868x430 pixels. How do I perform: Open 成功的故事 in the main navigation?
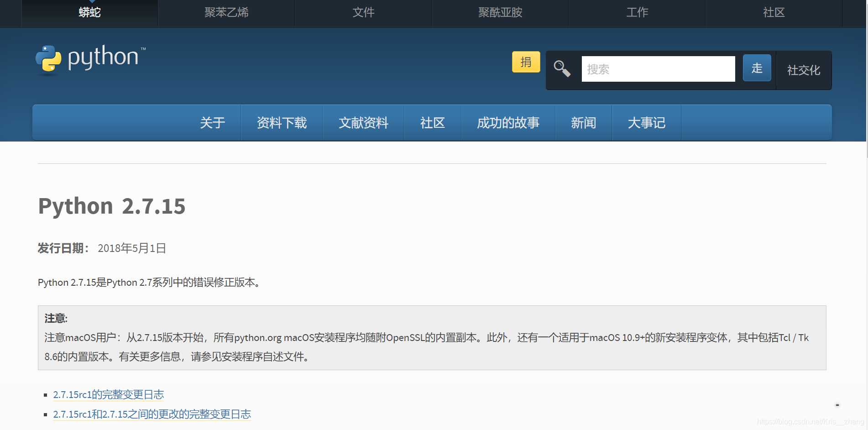click(x=508, y=123)
